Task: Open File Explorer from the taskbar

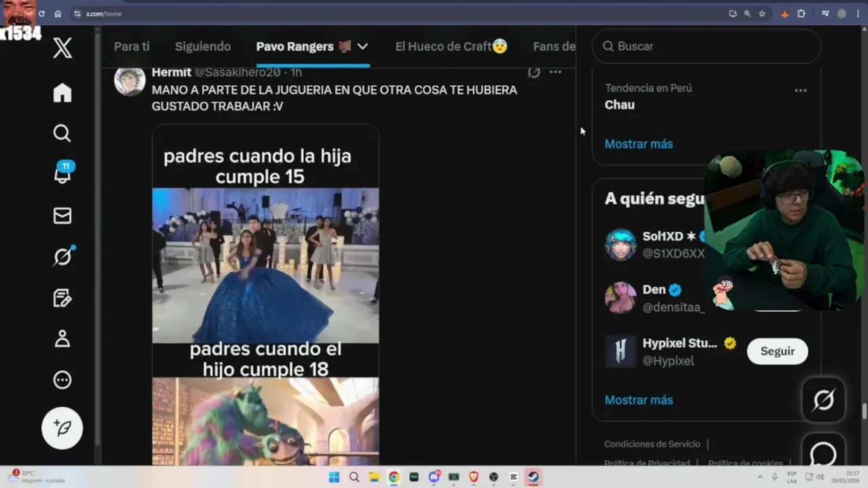Action: pyautogui.click(x=374, y=477)
